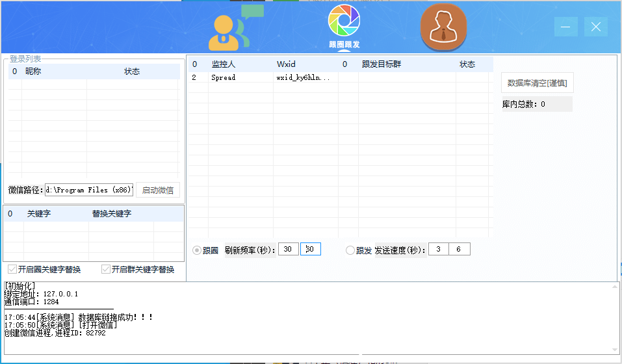
Task: Click the 数据库清空[谨慎] button
Action: 537,83
